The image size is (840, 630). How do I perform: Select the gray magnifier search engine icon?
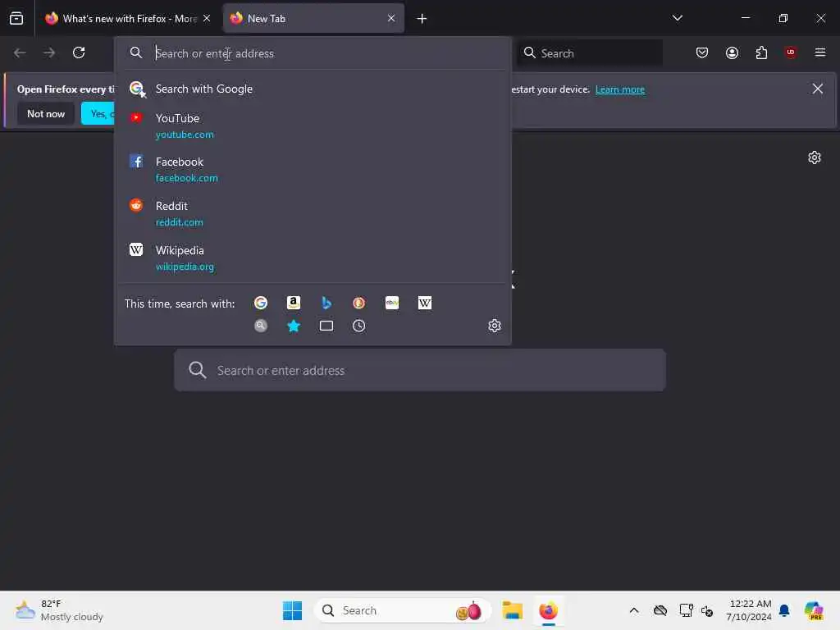click(x=261, y=326)
